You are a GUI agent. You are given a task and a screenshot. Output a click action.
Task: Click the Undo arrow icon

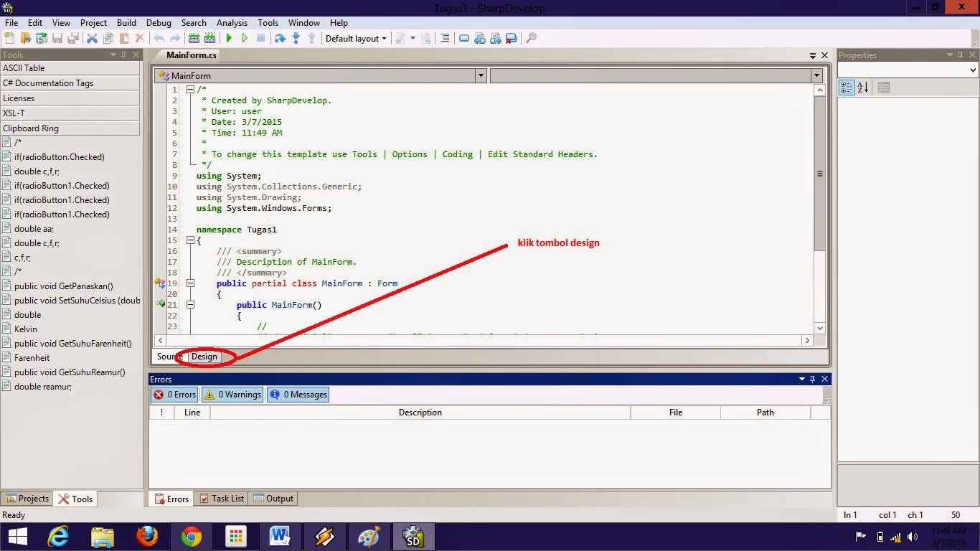[159, 38]
